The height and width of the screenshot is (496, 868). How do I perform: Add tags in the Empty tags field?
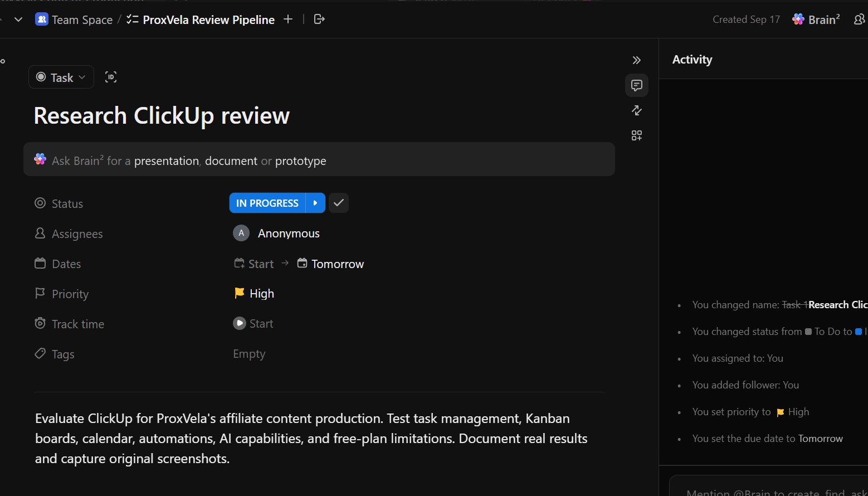point(249,354)
